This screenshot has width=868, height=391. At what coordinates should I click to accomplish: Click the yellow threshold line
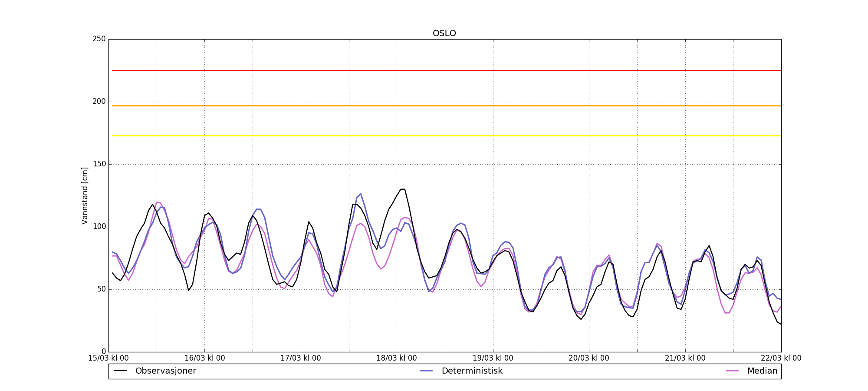tap(447, 136)
